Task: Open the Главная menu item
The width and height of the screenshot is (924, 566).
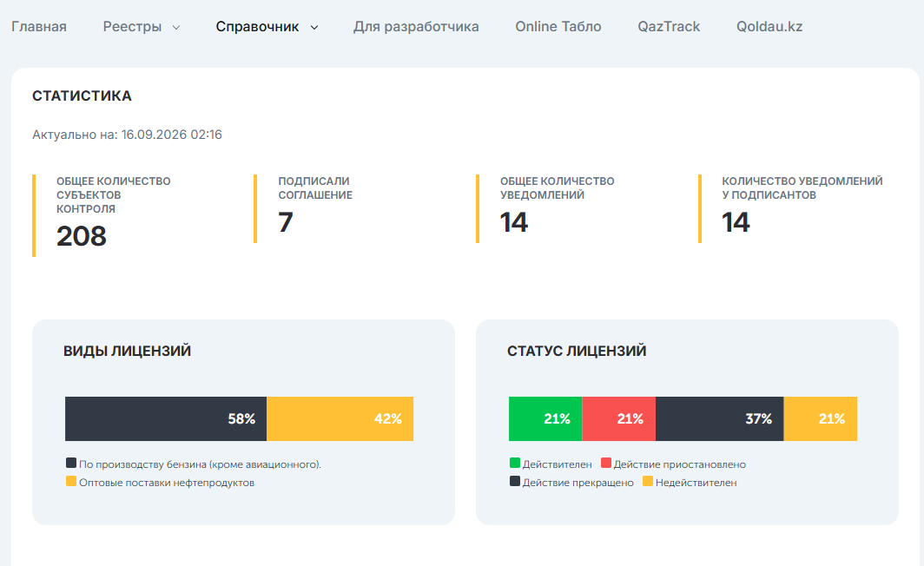Action: click(x=39, y=27)
